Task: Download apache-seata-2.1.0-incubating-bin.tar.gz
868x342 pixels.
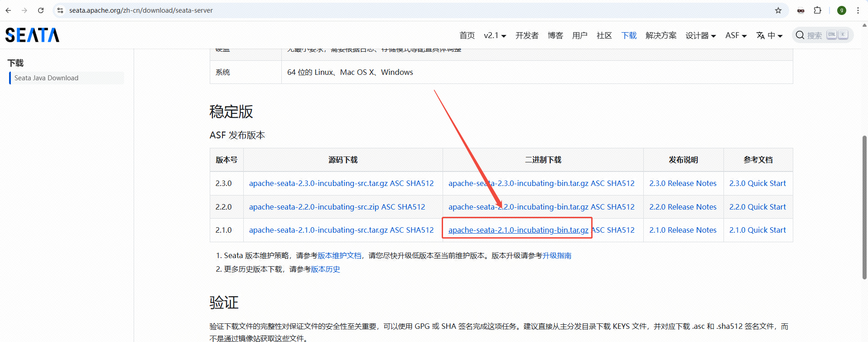Action: pyautogui.click(x=518, y=230)
